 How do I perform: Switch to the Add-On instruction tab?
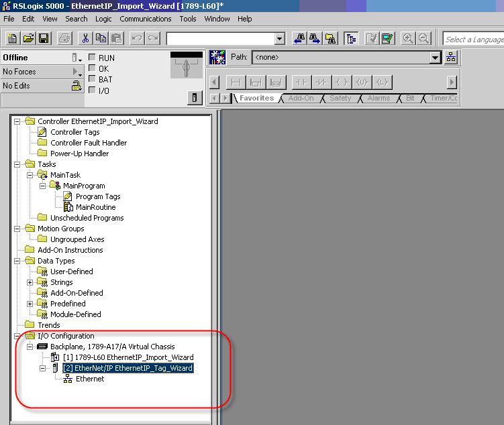tap(301, 99)
